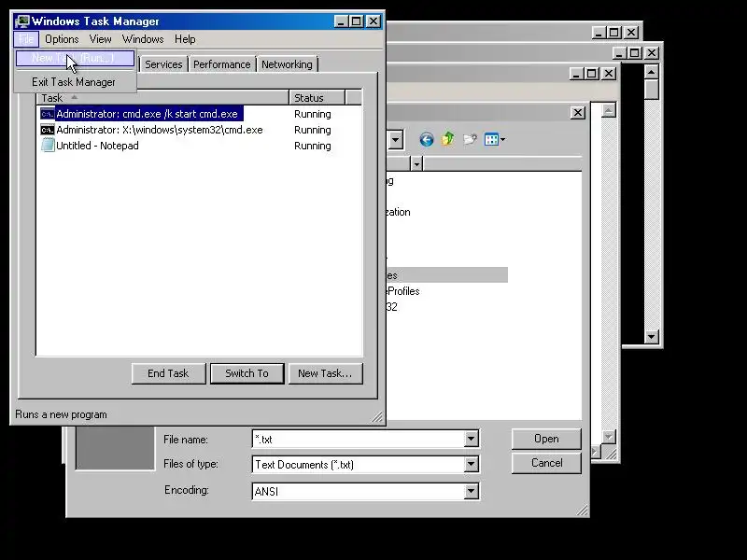Click cmd icon of 'cmd.exe /k start cmd.exe' task

pyautogui.click(x=48, y=114)
